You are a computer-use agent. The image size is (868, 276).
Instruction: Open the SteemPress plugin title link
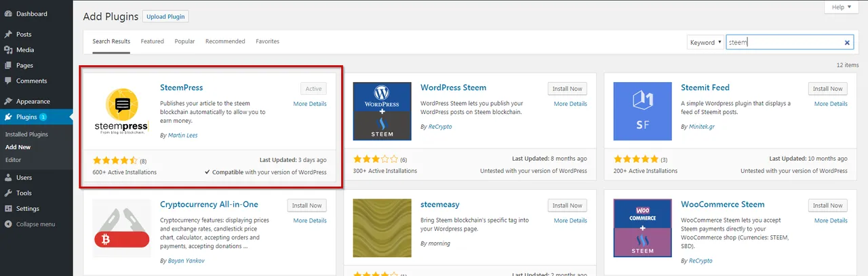click(x=181, y=87)
